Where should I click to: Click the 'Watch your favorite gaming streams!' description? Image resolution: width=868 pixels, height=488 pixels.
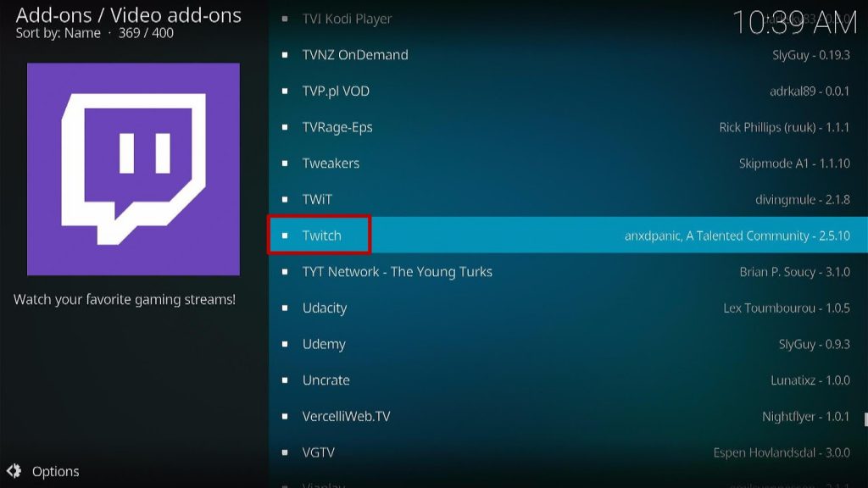point(125,299)
